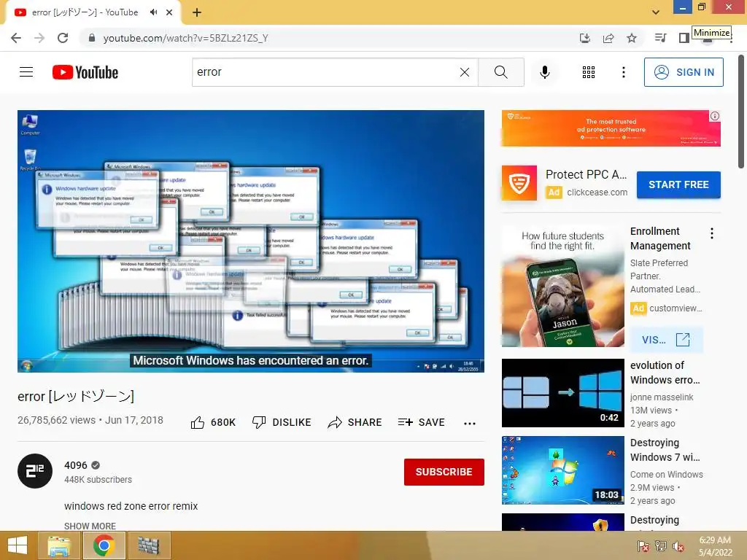
Task: Click the network tray icon
Action: click(661, 545)
